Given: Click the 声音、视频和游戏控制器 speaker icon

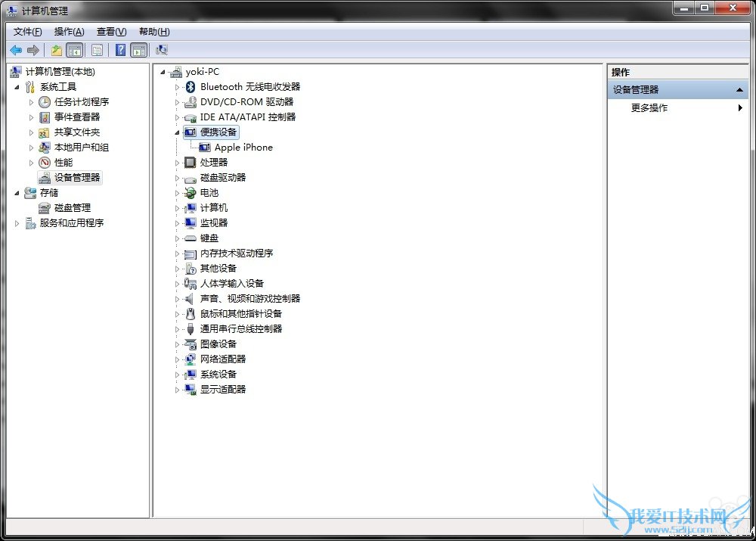Looking at the screenshot, I should coord(191,299).
